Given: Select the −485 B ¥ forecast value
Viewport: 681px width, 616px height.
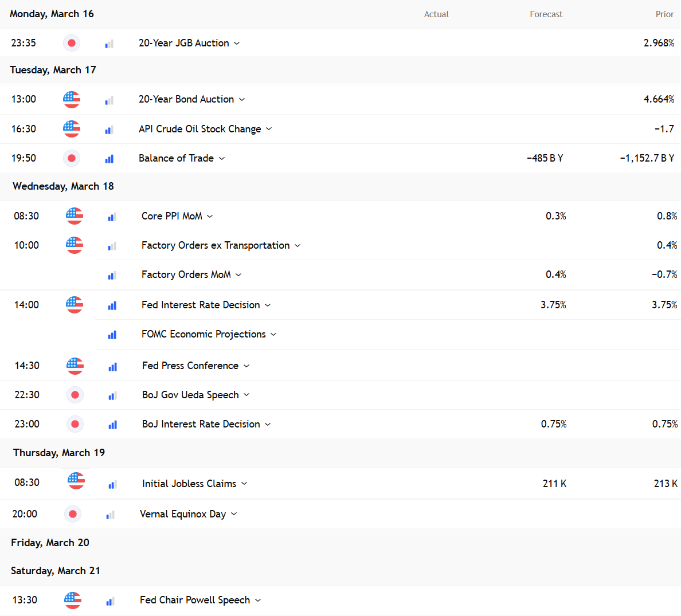Looking at the screenshot, I should pyautogui.click(x=545, y=158).
